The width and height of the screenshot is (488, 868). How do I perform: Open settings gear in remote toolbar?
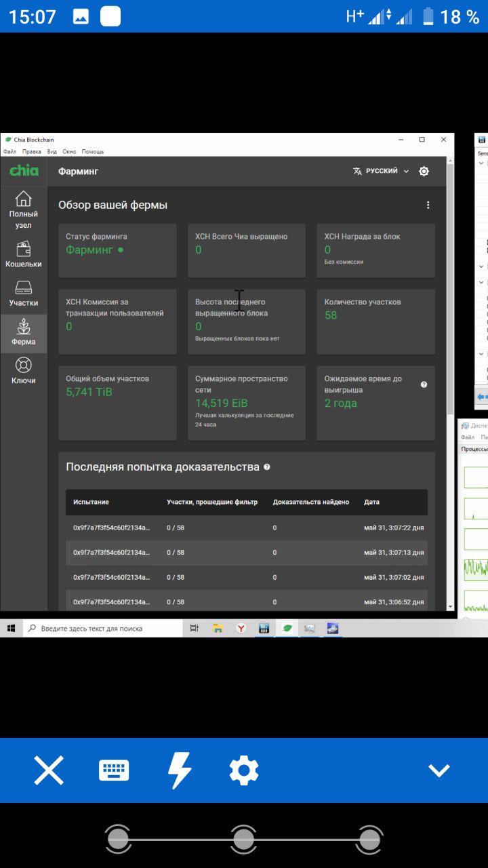tap(244, 770)
